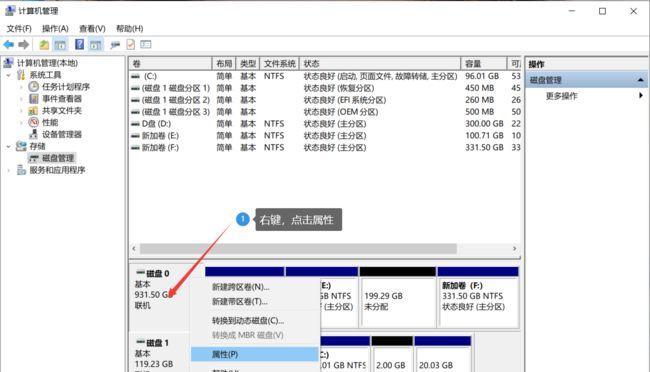
Task: Collapse 磁盘管理 section in 操作 pane
Action: coord(640,80)
